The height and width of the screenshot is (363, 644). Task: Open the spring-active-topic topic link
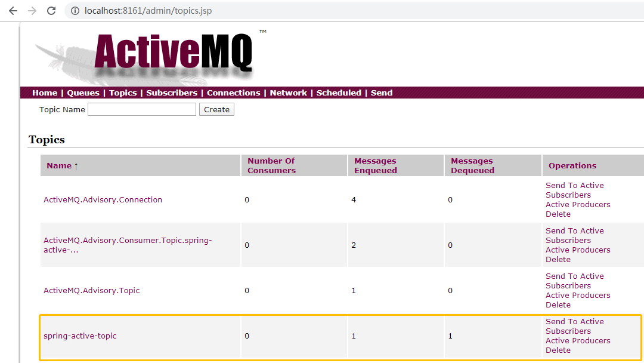[x=80, y=336]
